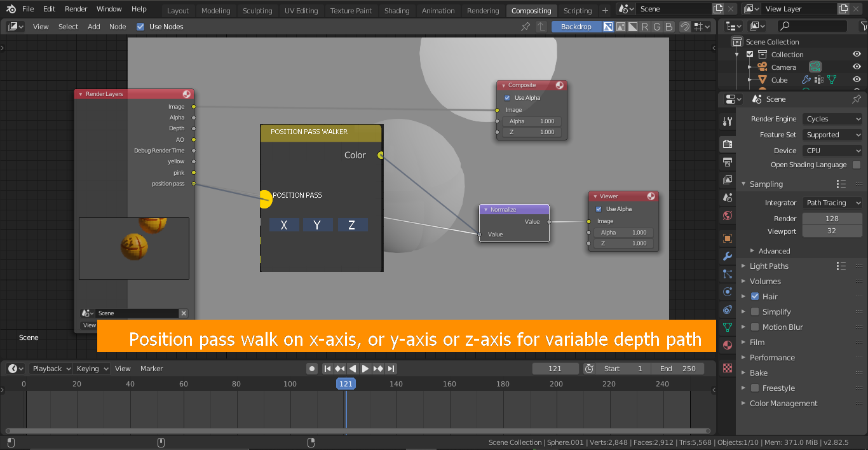Open the Material properties tab
This screenshot has width=868, height=450.
(x=728, y=345)
